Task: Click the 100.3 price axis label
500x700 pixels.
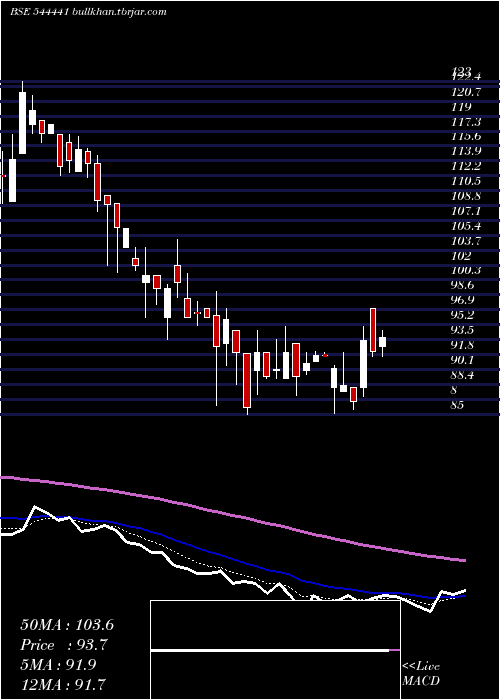Action: [x=466, y=271]
